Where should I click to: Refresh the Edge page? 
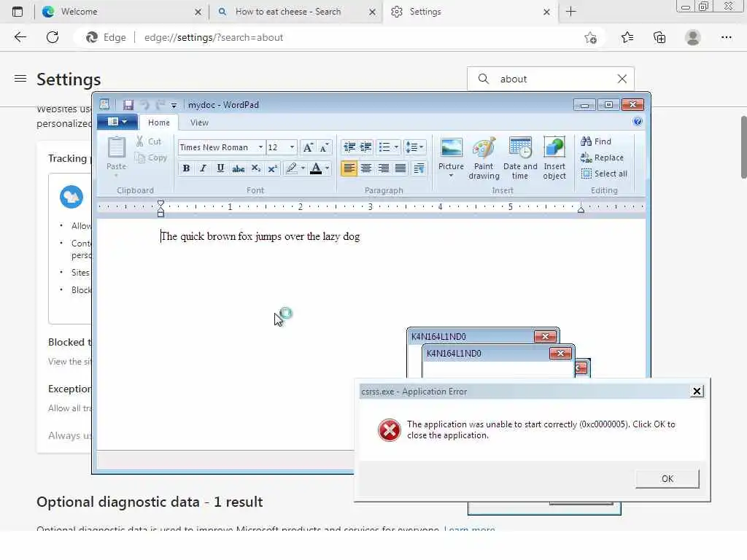pos(53,37)
